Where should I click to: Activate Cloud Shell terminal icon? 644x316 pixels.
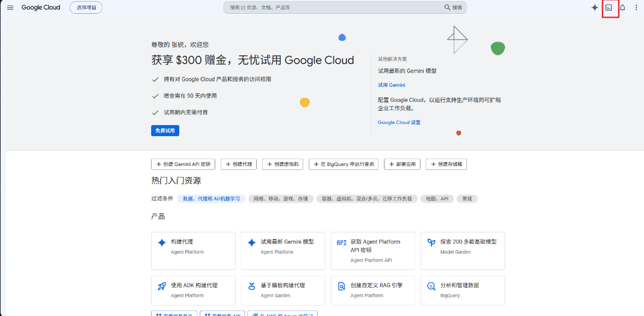[609, 7]
